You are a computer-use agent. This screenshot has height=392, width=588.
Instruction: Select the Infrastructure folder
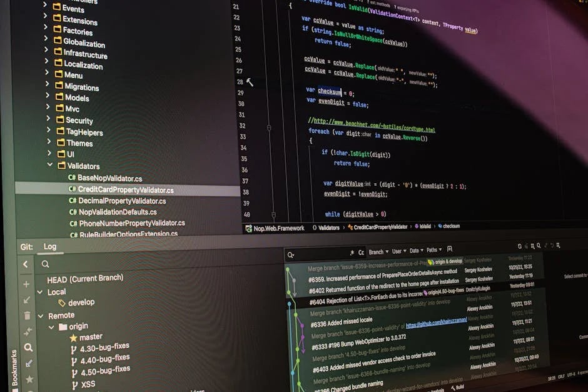tap(85, 54)
